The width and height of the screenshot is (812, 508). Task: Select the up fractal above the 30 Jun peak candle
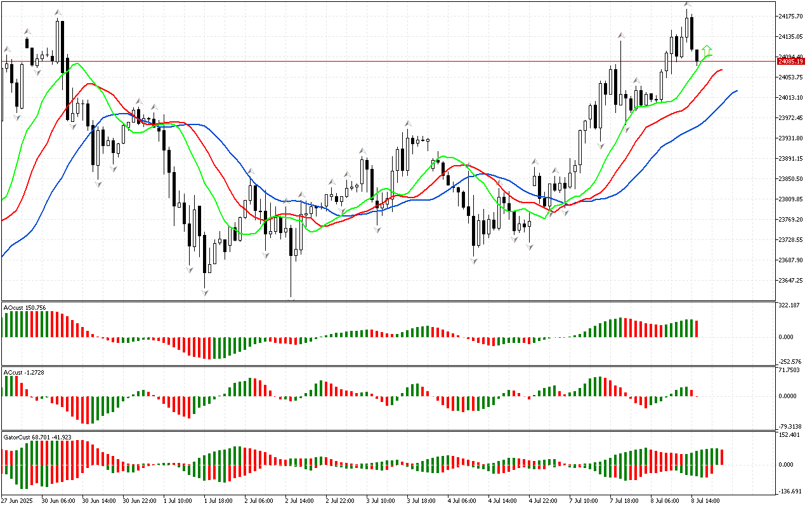[x=58, y=12]
